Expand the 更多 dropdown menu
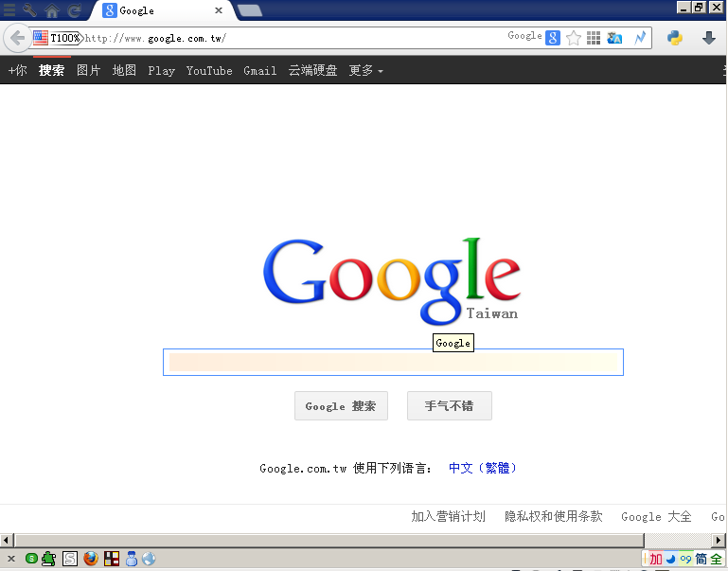 (365, 71)
